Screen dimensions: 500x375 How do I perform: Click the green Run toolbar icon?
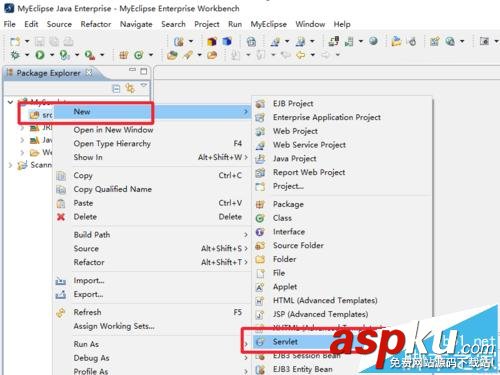pyautogui.click(x=40, y=55)
